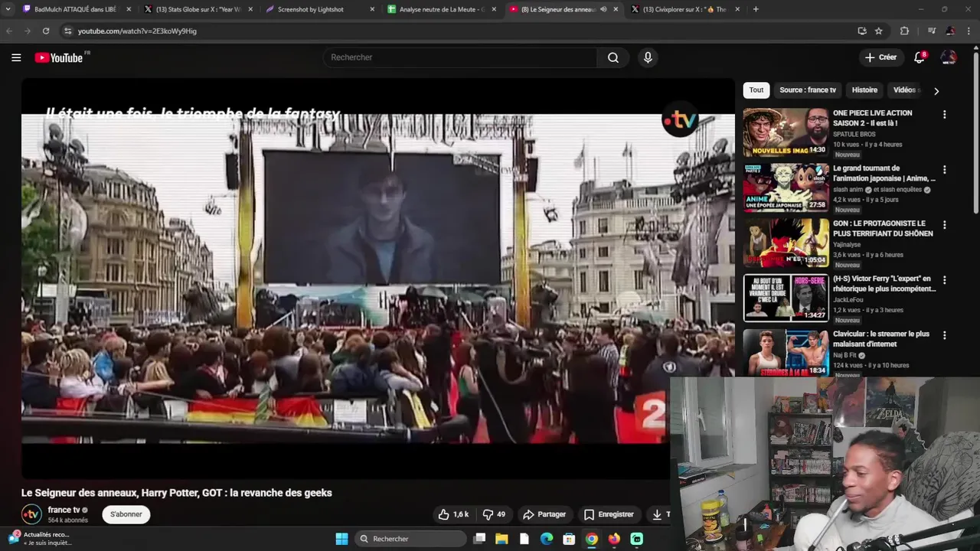Click the Créer create button
Viewport: 980px width, 551px height.
[x=880, y=57]
